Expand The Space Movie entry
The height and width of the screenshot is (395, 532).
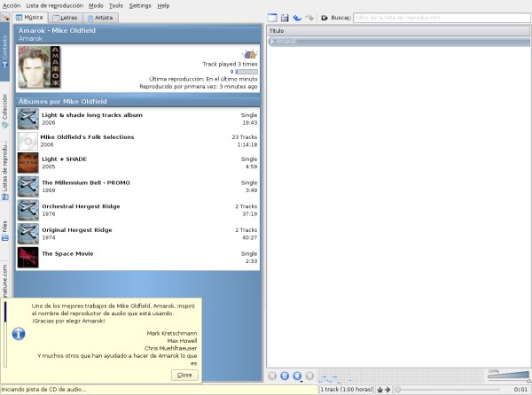tap(137, 258)
